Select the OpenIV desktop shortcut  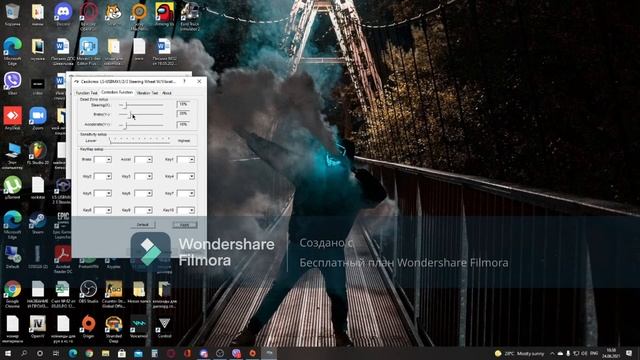coord(38,327)
